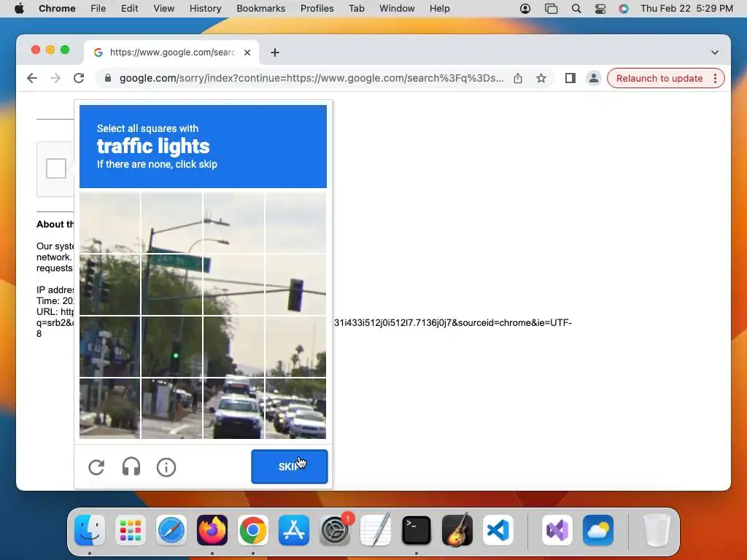The image size is (747, 560).
Task: Open Safari from the Dock
Action: [x=171, y=530]
